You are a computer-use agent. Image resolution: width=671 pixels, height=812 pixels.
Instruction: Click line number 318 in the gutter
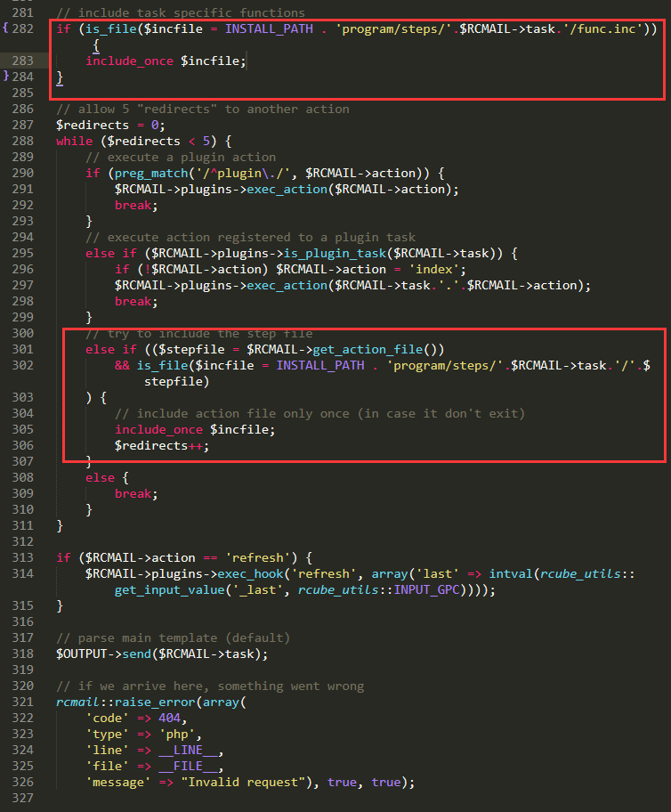pos(23,654)
